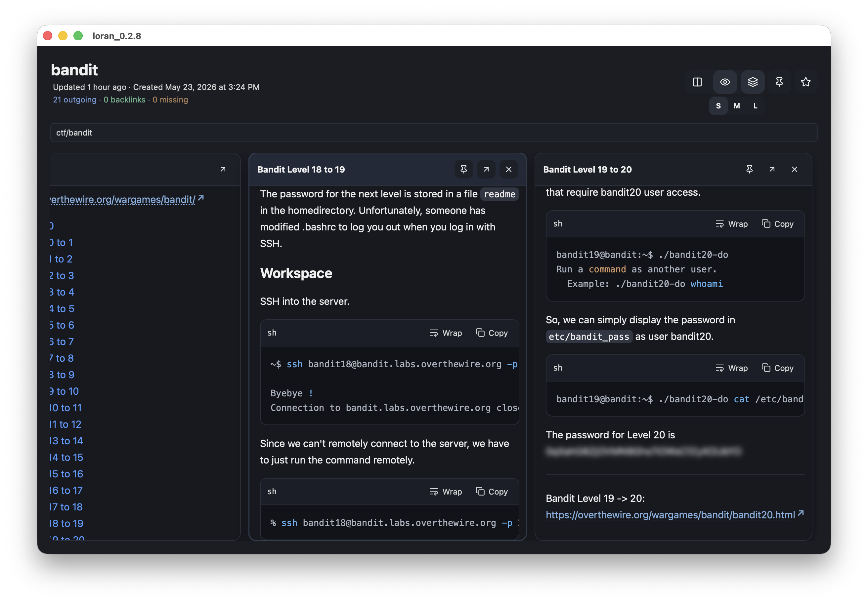Click the 'Byebye !' output line
The image size is (868, 603).
(291, 393)
